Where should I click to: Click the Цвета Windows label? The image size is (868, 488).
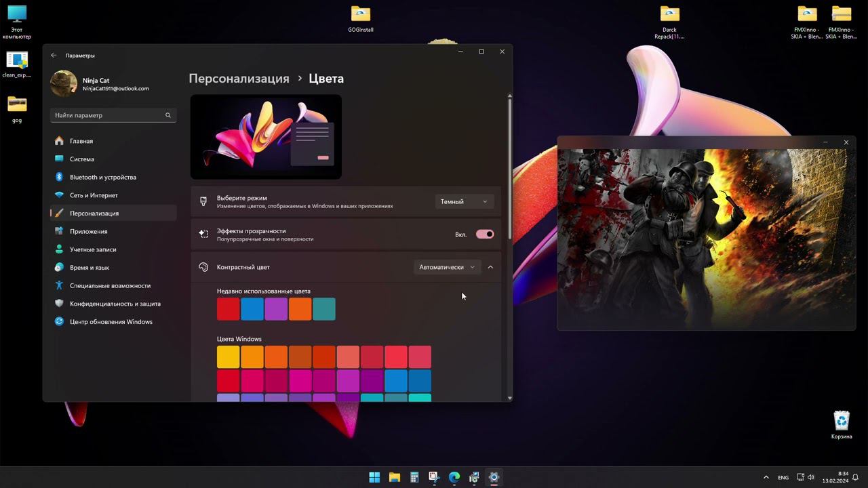[x=239, y=339]
